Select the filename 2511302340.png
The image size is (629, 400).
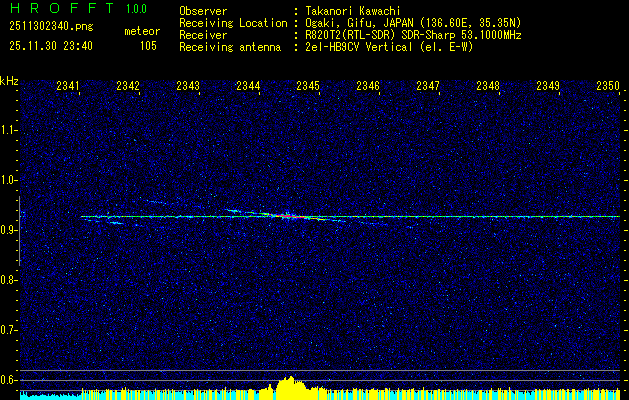(51, 27)
